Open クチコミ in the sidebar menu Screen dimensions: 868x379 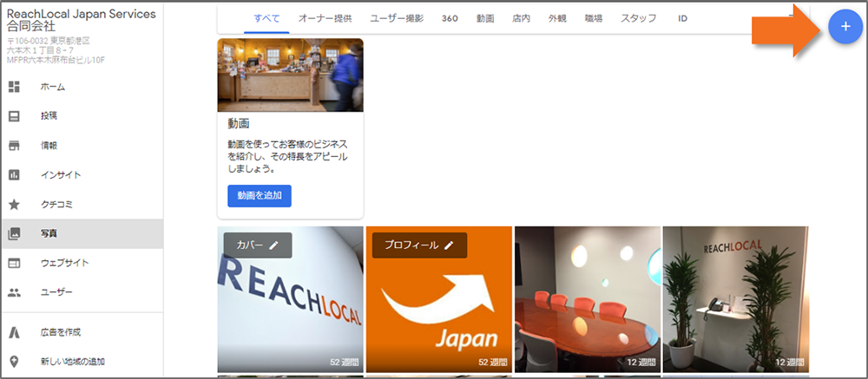point(82,204)
